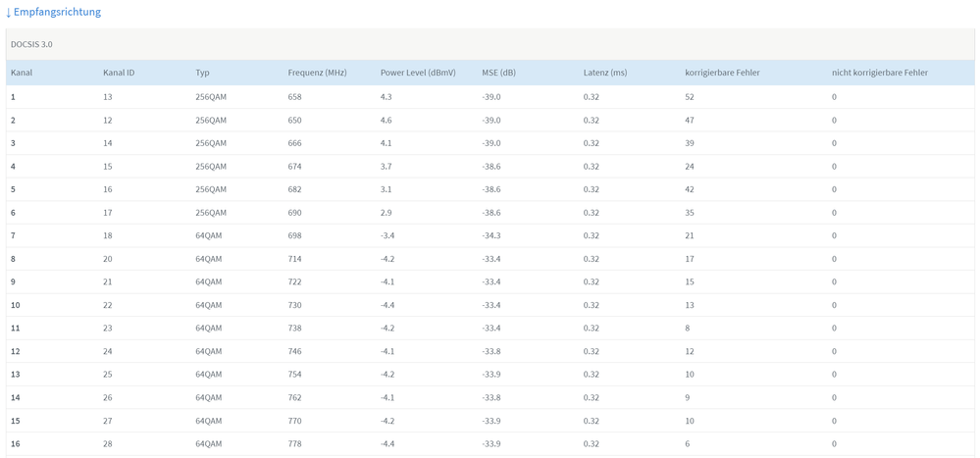Image resolution: width=980 pixels, height=458 pixels.
Task: Open the Empfangsrichtung heading link
Action: coord(57,13)
